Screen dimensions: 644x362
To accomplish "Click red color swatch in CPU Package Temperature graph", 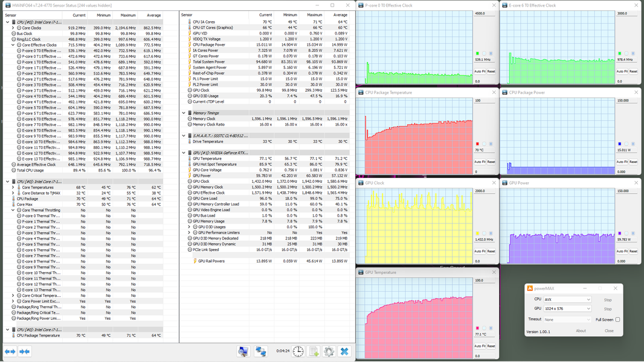I will coord(477,144).
